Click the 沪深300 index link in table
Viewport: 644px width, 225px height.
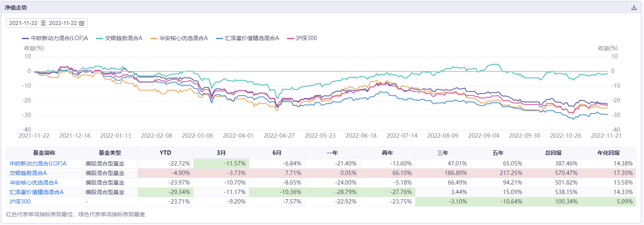click(x=20, y=202)
